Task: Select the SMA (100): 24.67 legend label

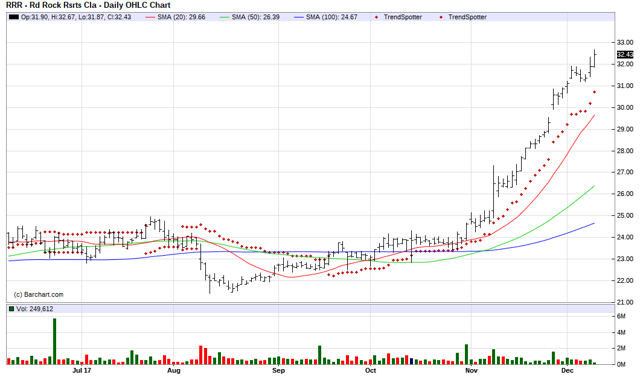Action: (x=331, y=17)
